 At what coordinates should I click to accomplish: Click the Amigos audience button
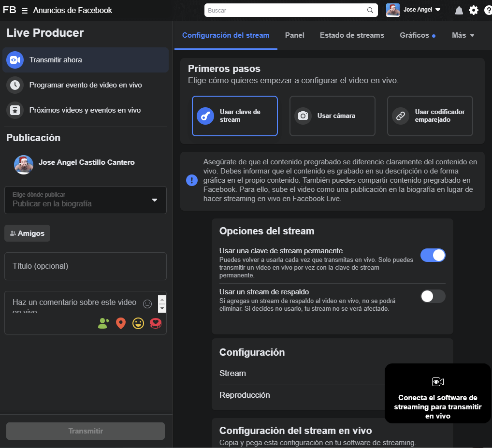tap(28, 233)
